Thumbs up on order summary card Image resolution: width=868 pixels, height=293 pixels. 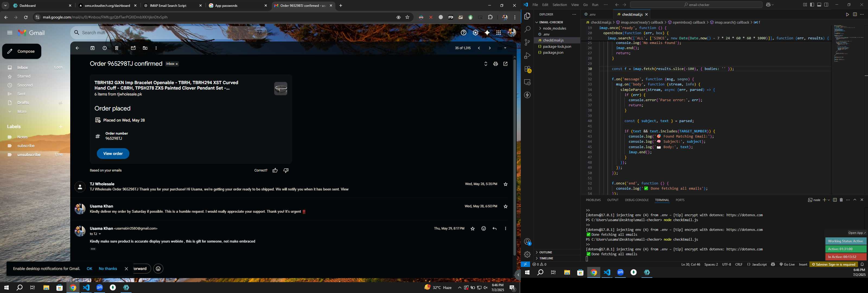(x=275, y=171)
